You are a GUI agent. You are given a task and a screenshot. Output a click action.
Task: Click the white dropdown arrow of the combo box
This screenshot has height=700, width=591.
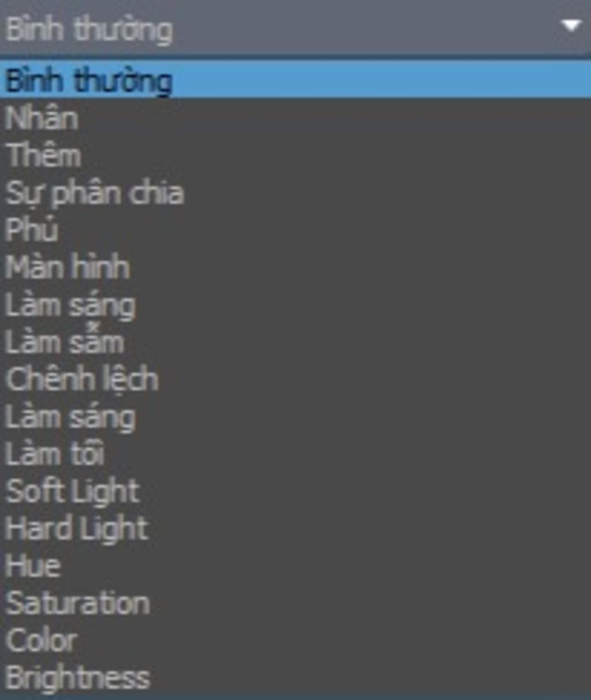570,27
